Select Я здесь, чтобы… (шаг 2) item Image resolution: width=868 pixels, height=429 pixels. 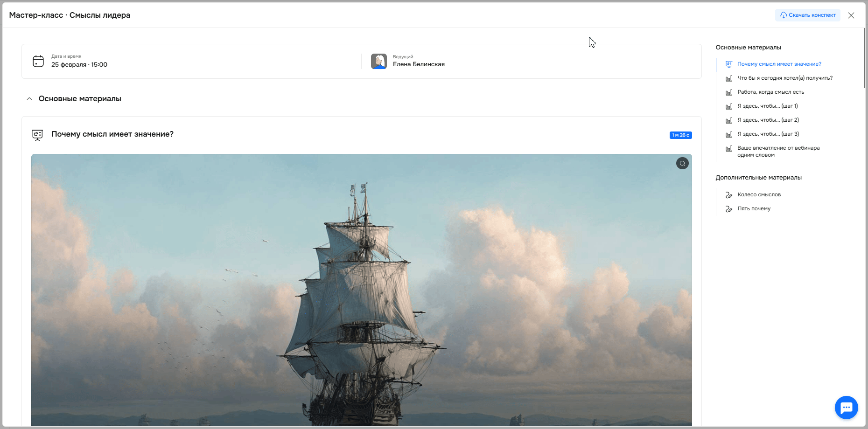click(x=768, y=120)
